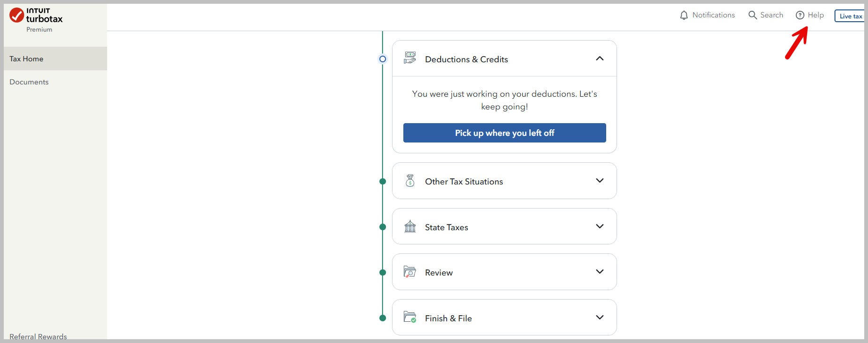868x343 pixels.
Task: Click the Deductions & Credits cash icon
Action: coord(410,58)
